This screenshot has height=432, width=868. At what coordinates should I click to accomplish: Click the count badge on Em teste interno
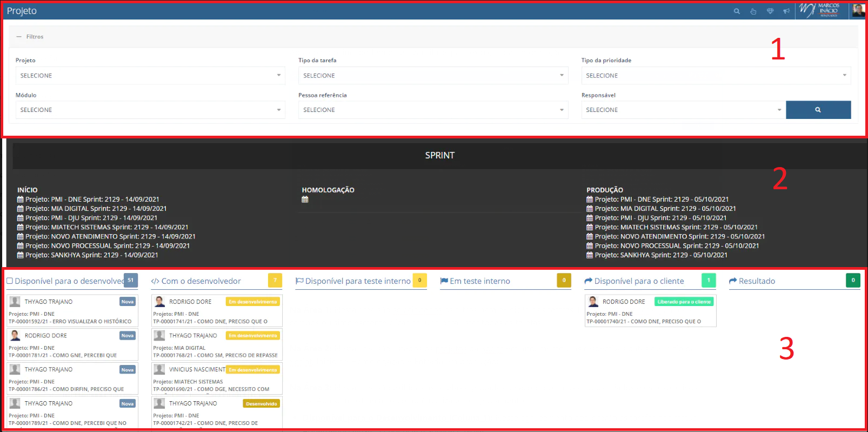(564, 280)
